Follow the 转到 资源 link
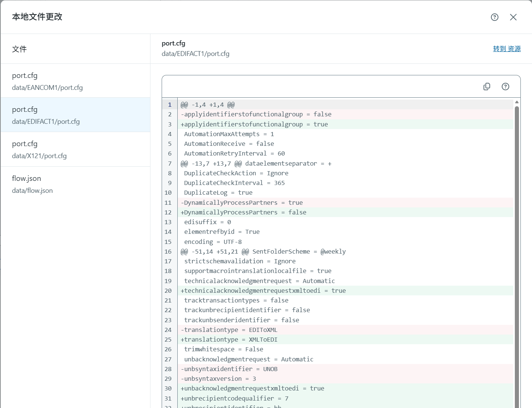Image resolution: width=532 pixels, height=408 pixels. [x=507, y=49]
